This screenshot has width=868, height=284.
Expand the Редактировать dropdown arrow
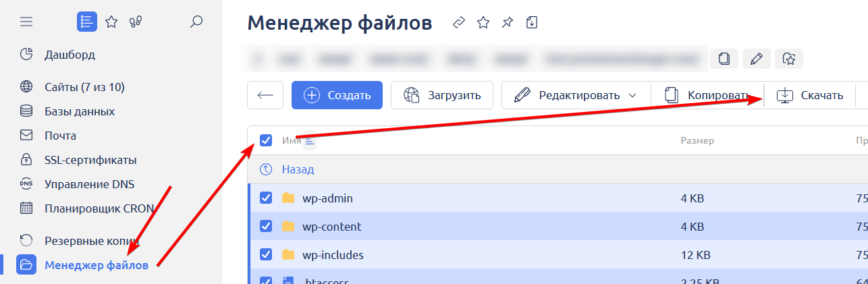coord(632,95)
